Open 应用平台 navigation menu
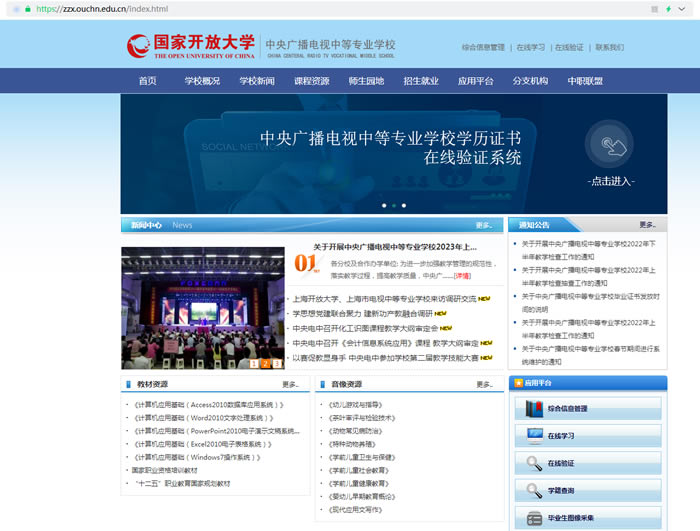700x531 pixels. 476,81
